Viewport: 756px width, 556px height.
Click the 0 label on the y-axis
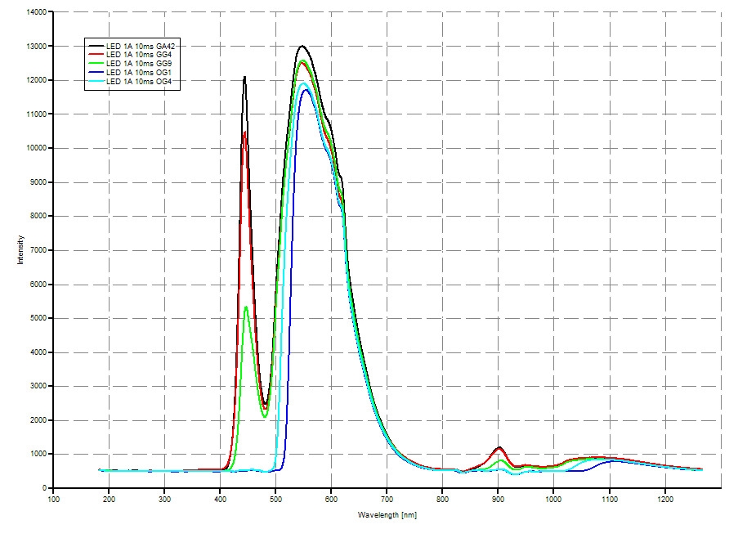pos(46,488)
